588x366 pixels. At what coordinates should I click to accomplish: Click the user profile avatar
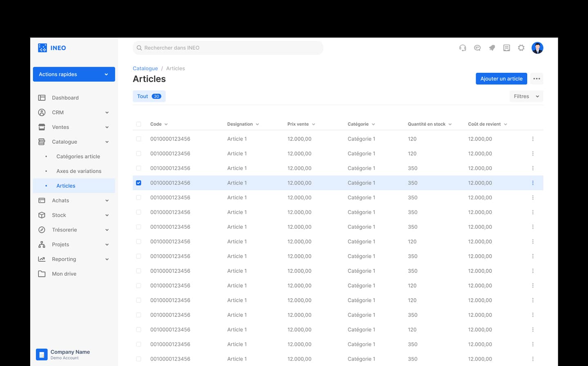[x=537, y=48]
